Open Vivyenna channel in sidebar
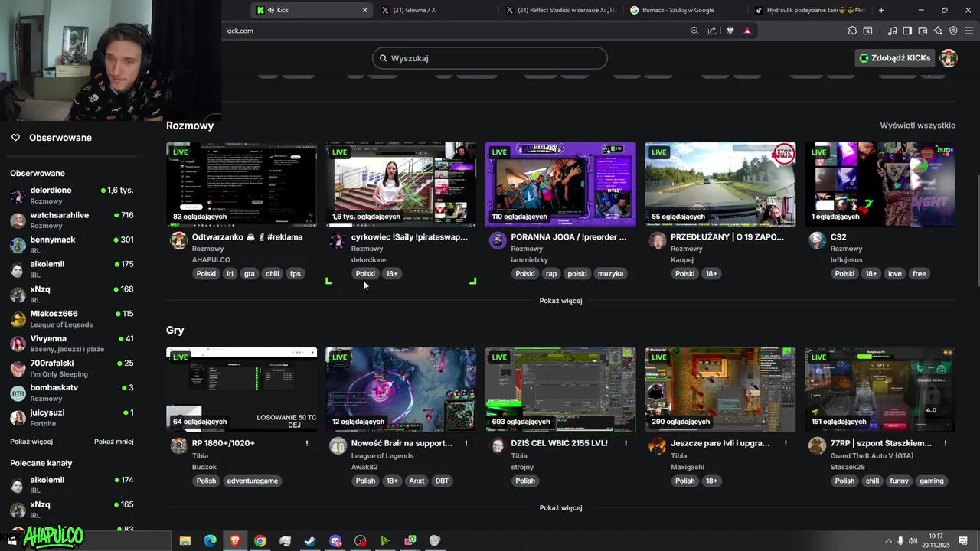Image resolution: width=980 pixels, height=551 pixels. pyautogui.click(x=72, y=343)
